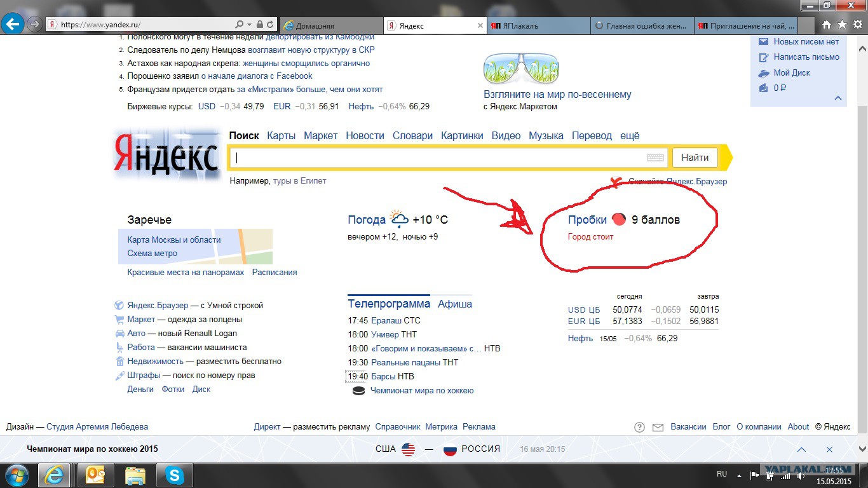Click the Мой Диск icon

(764, 73)
